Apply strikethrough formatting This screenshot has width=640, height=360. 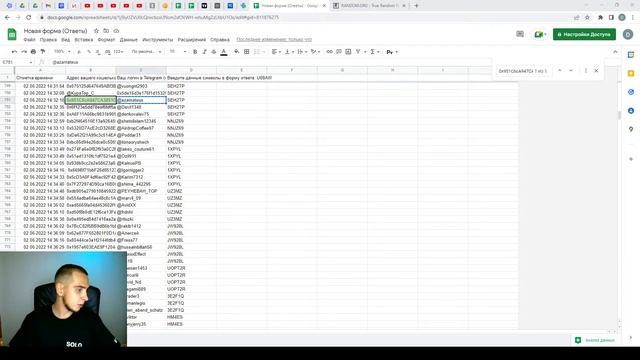(214, 52)
